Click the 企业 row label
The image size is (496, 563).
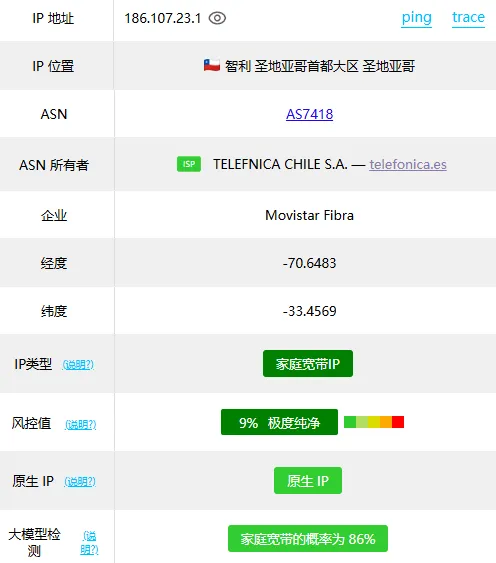tap(54, 215)
